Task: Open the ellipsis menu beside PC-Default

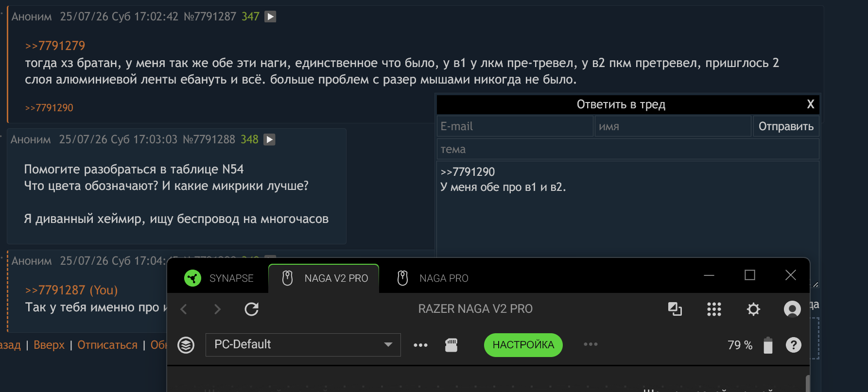Action: (420, 345)
